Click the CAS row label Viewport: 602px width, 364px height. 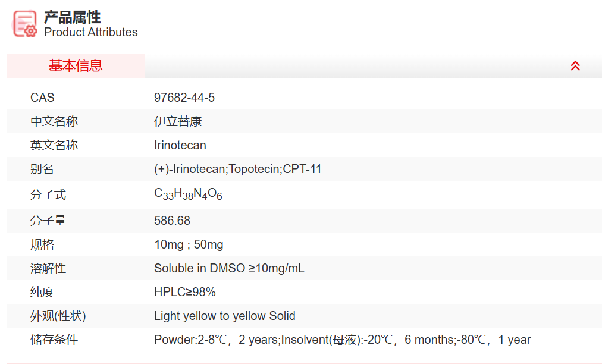[x=42, y=98]
